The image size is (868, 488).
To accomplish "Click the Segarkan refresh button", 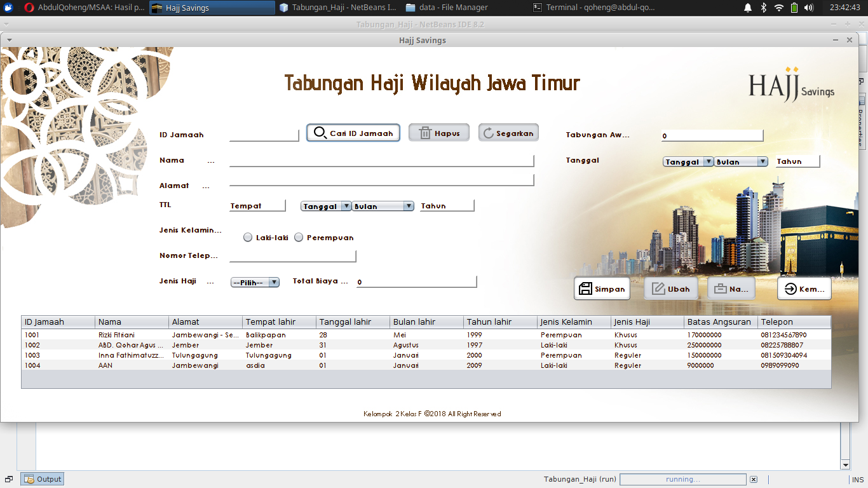I will coord(508,133).
